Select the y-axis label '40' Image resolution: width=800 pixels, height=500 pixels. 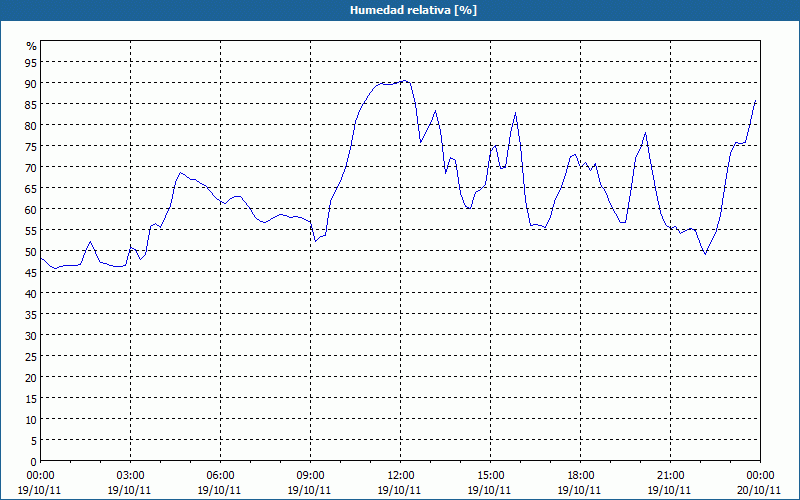(32, 293)
